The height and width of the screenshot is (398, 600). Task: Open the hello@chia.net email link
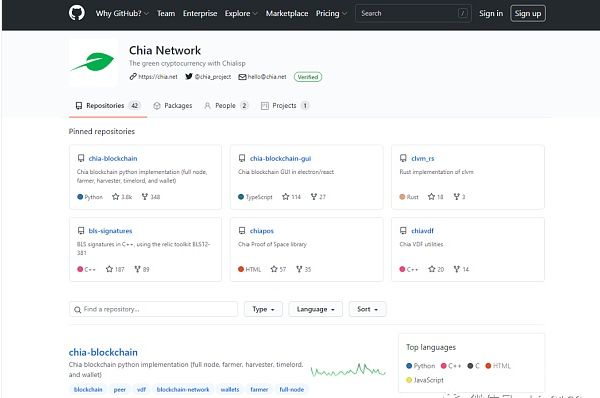pyautogui.click(x=267, y=77)
